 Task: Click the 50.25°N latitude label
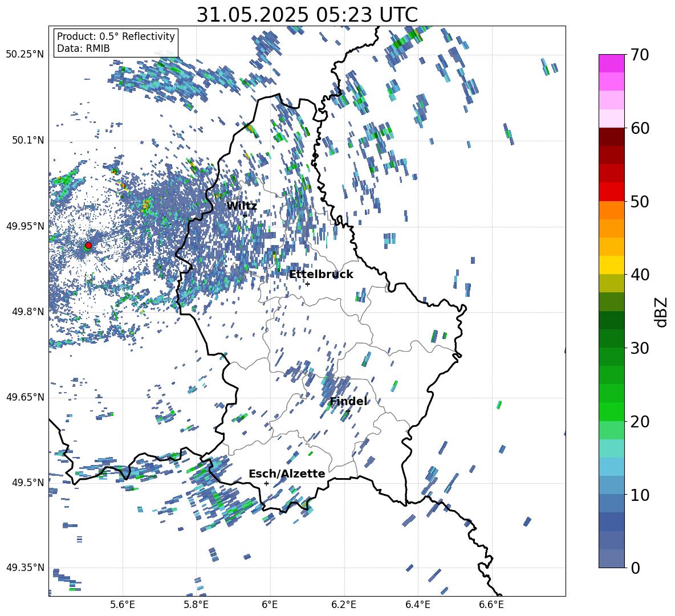point(25,55)
